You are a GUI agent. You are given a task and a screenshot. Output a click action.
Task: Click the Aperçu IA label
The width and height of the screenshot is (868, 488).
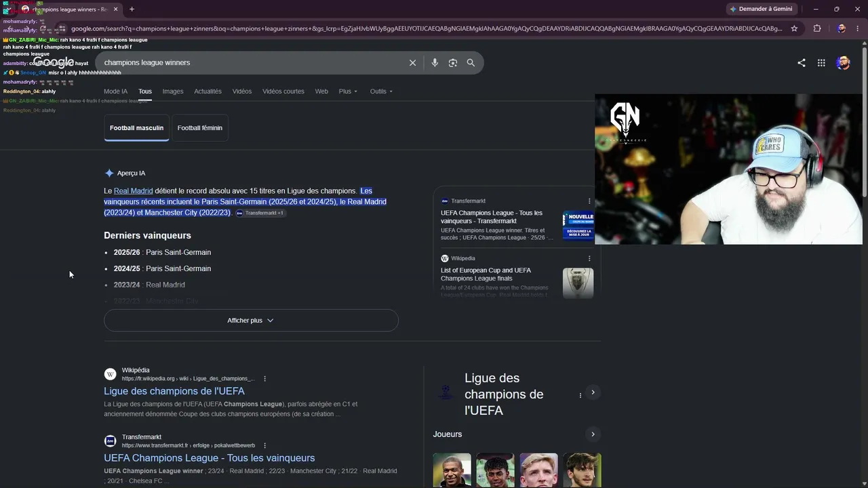tap(131, 173)
